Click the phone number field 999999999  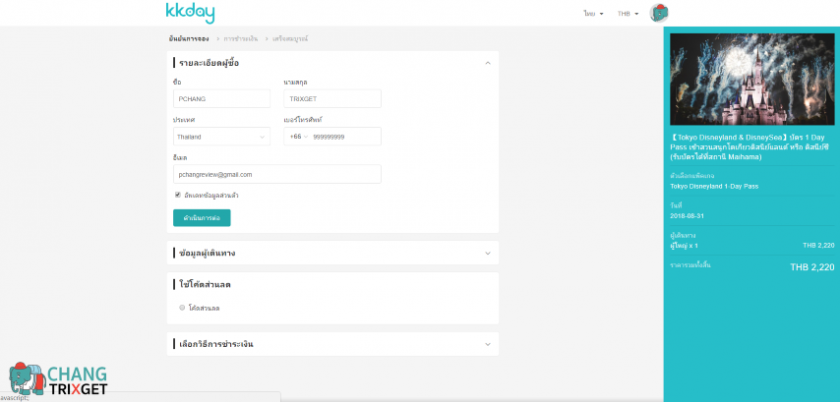(x=346, y=137)
